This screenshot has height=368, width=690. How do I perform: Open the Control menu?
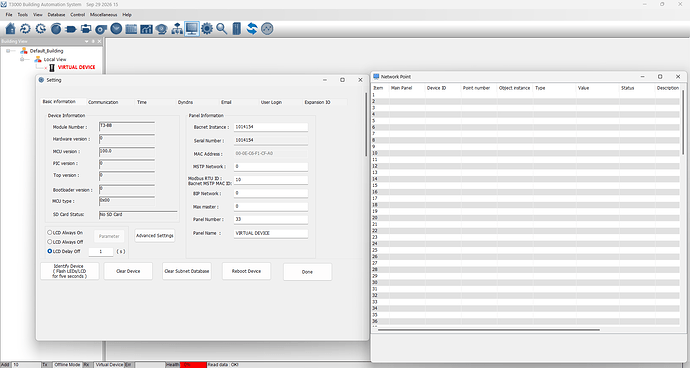click(77, 15)
